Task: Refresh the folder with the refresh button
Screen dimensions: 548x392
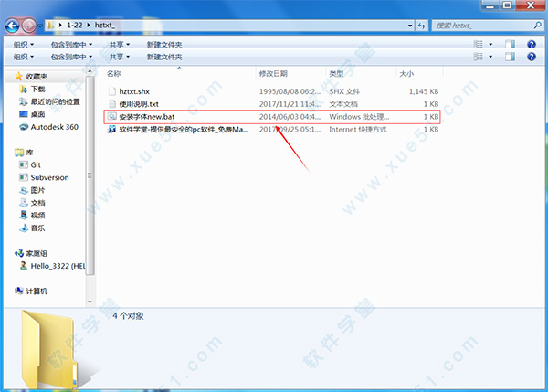Action: 421,26
